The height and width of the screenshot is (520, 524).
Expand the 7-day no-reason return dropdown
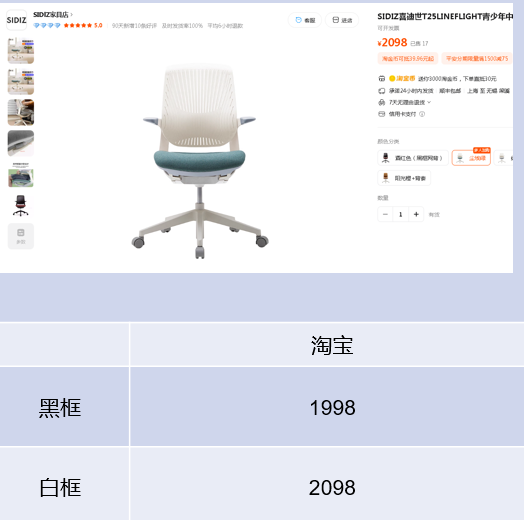[429, 102]
